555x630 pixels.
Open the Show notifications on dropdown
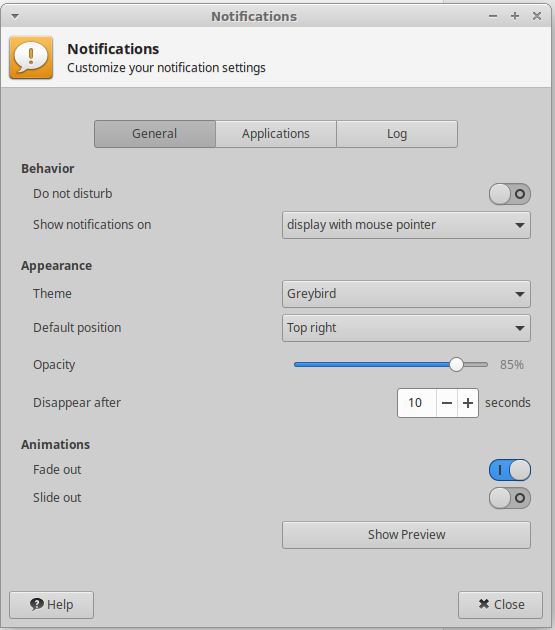pos(406,225)
